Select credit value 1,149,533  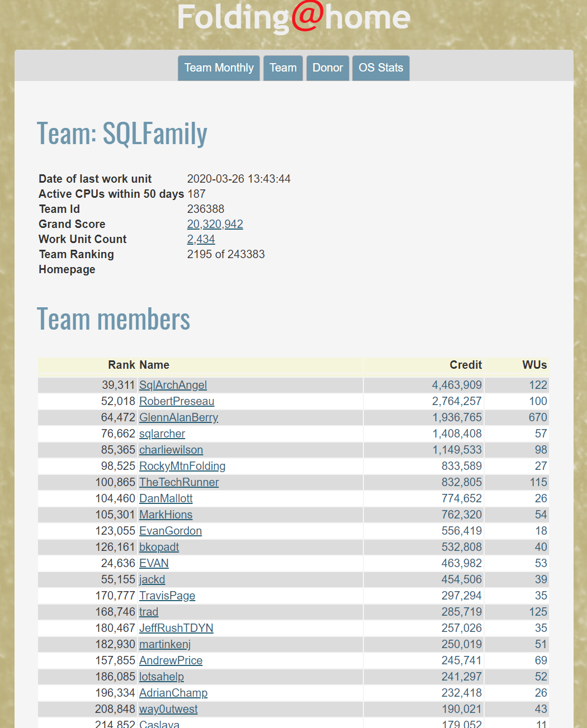[457, 450]
